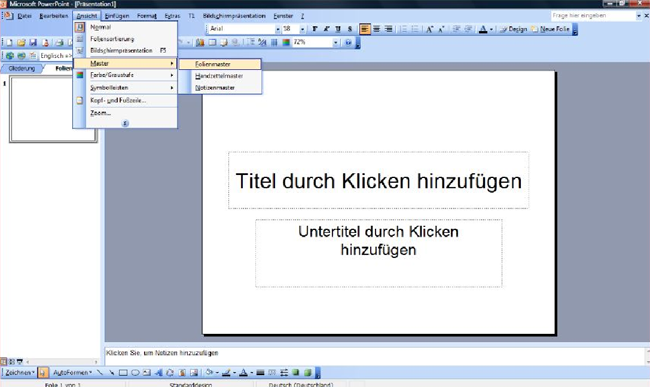Expand the full Ansicht menu with chevron
Viewport: 650px width, 387px height.
coord(125,123)
